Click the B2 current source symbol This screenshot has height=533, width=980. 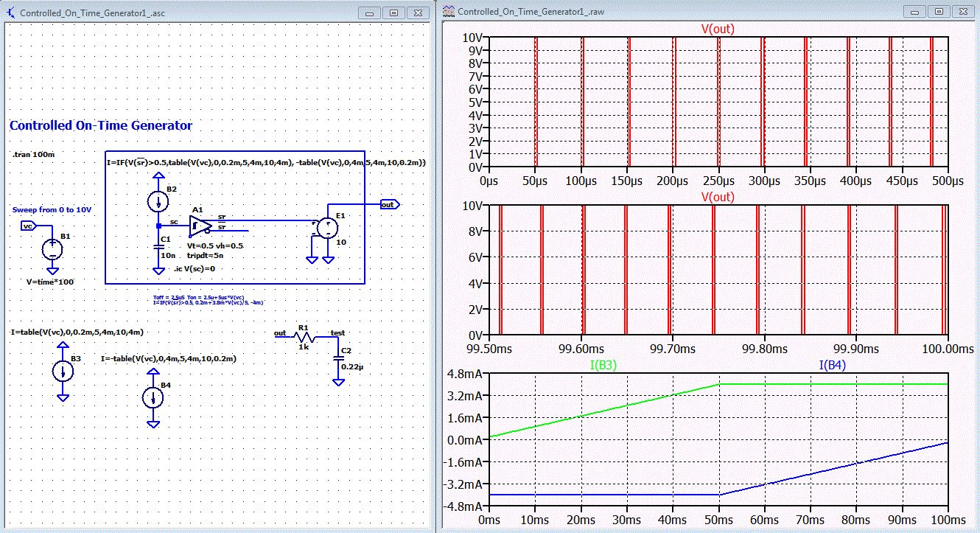tap(158, 201)
